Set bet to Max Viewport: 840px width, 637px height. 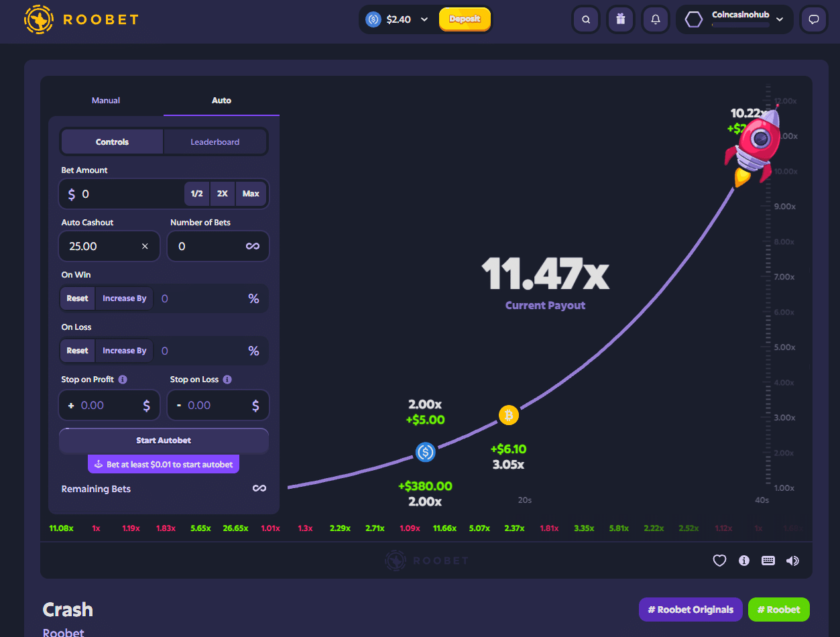pos(251,194)
